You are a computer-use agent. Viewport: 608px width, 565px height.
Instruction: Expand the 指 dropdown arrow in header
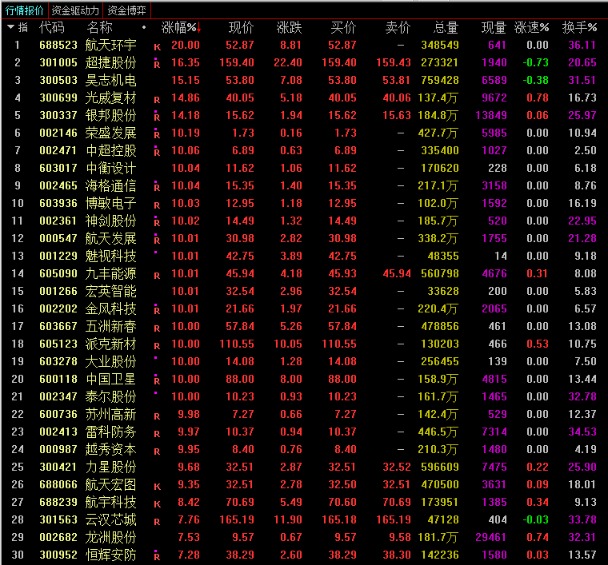11,27
